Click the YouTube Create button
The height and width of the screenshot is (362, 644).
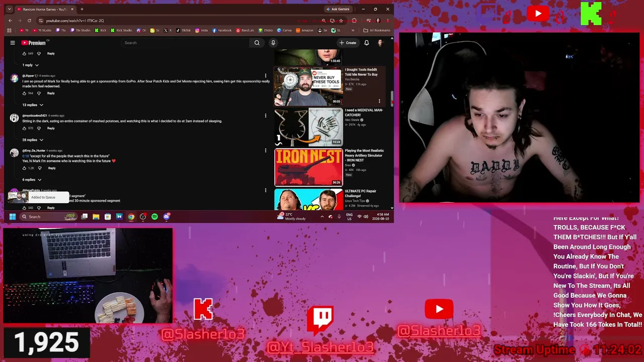[348, 43]
